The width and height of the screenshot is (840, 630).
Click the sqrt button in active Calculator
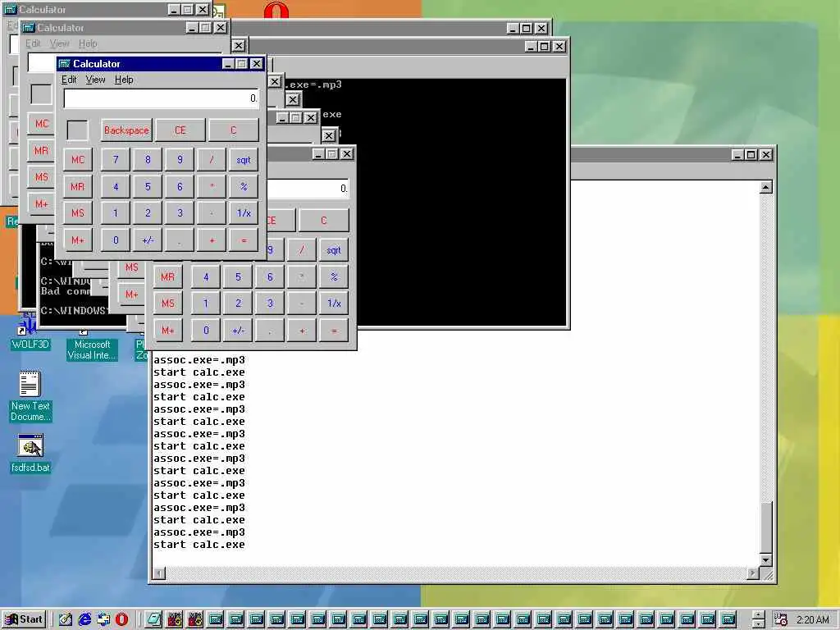(x=244, y=160)
